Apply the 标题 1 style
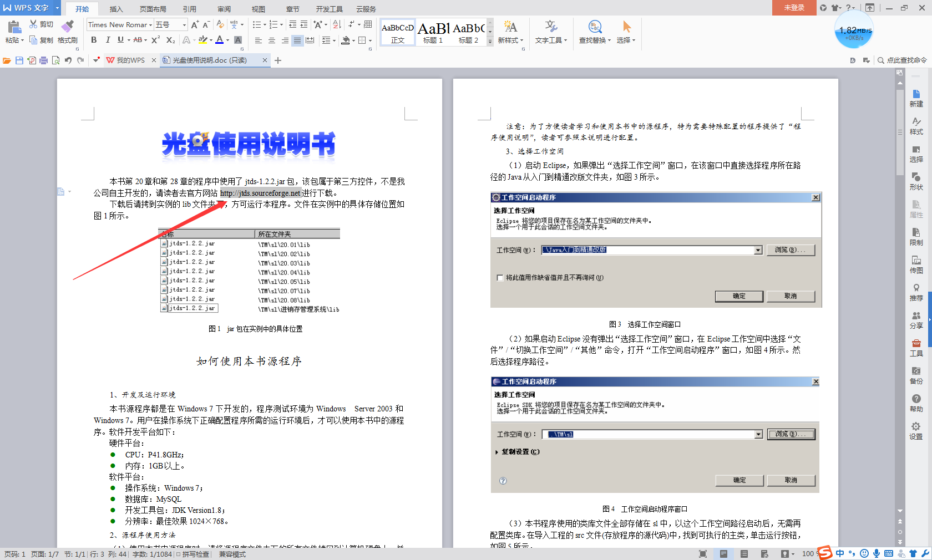 [x=433, y=33]
